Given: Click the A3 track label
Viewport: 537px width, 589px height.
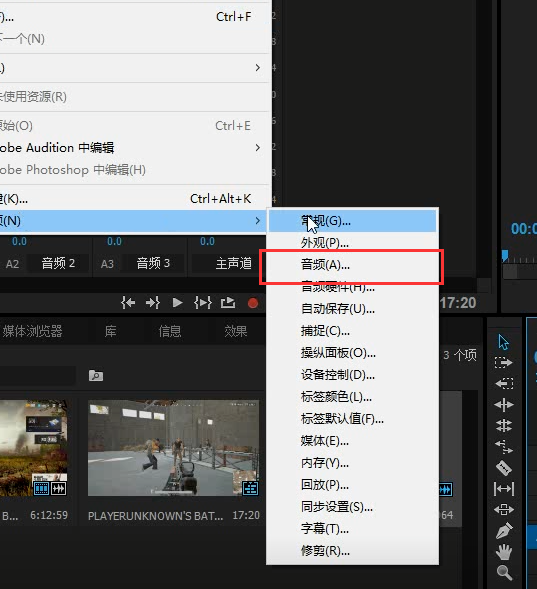Looking at the screenshot, I should (107, 264).
